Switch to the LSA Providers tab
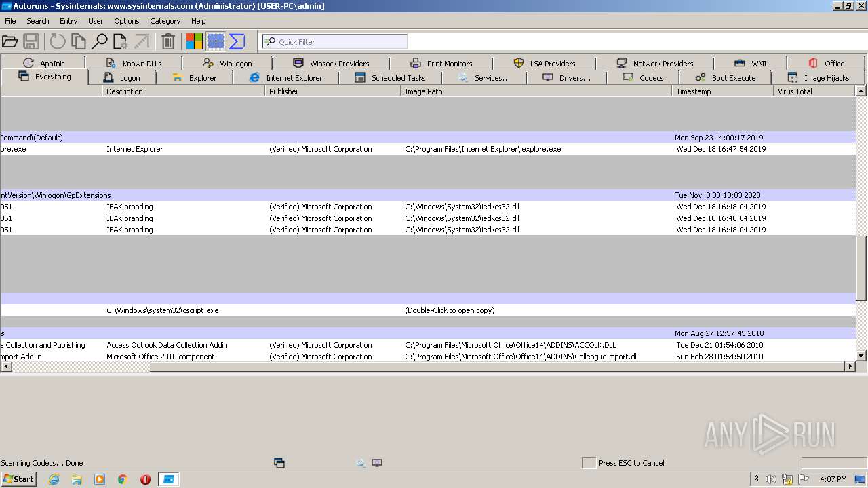 coord(545,63)
